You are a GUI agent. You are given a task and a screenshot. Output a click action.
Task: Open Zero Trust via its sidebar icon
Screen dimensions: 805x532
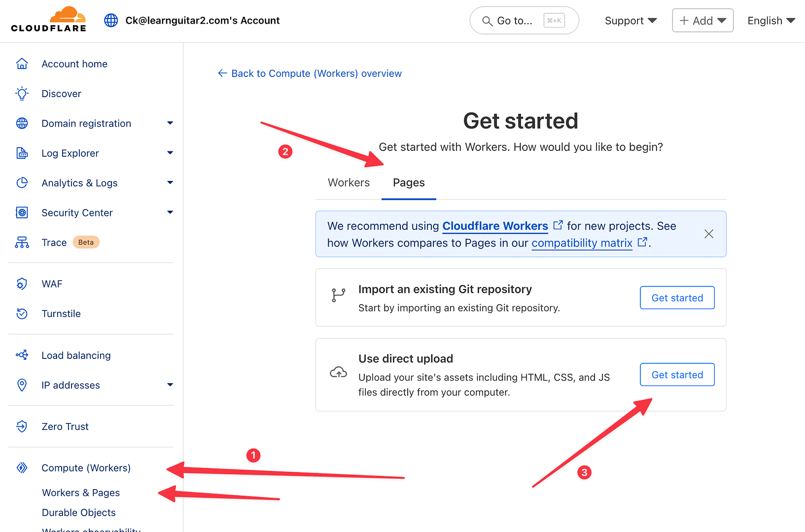point(22,426)
